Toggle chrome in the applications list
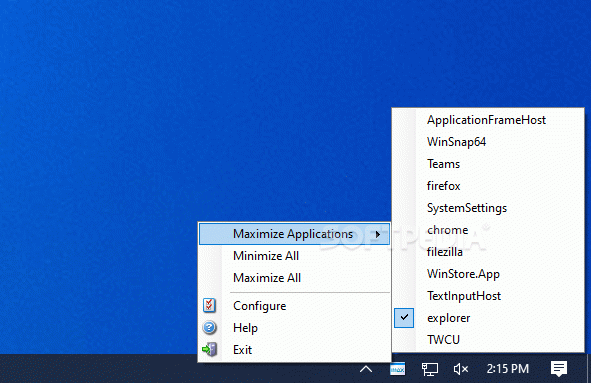This screenshot has height=383, width=591. click(x=488, y=230)
